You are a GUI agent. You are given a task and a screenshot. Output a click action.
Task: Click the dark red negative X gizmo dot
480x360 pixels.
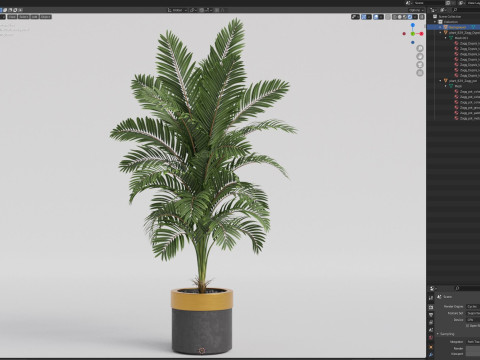click(404, 34)
